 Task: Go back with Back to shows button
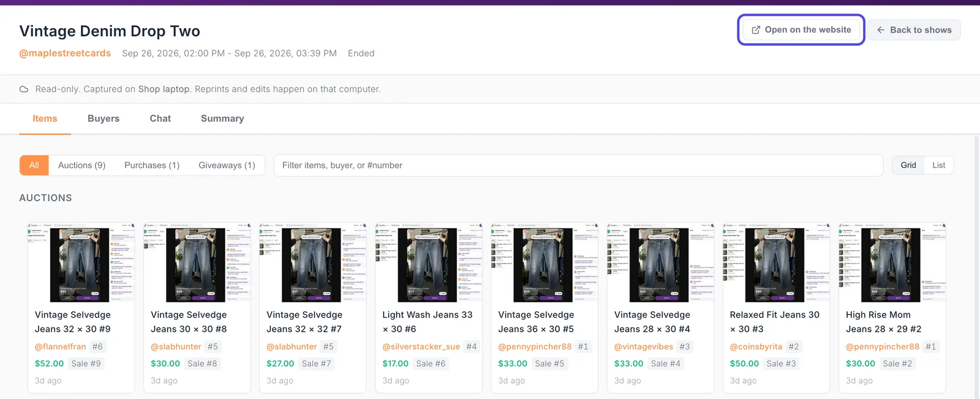(x=914, y=30)
